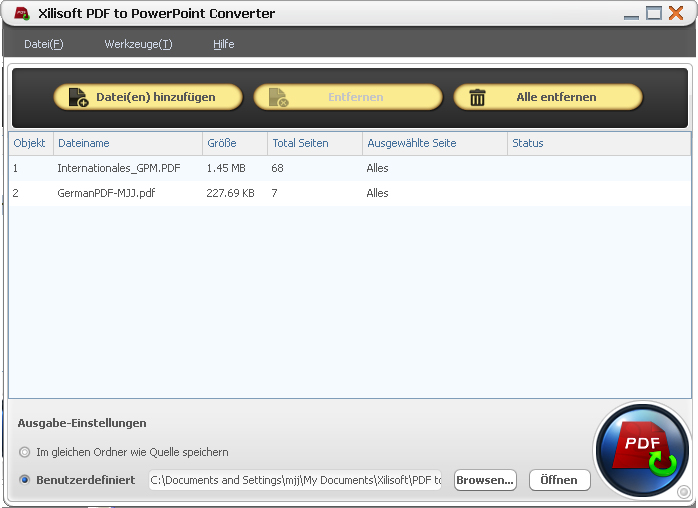Screen dimensions: 698x508
Task: Click the 1.45 MB size cell
Action: click(x=226, y=168)
